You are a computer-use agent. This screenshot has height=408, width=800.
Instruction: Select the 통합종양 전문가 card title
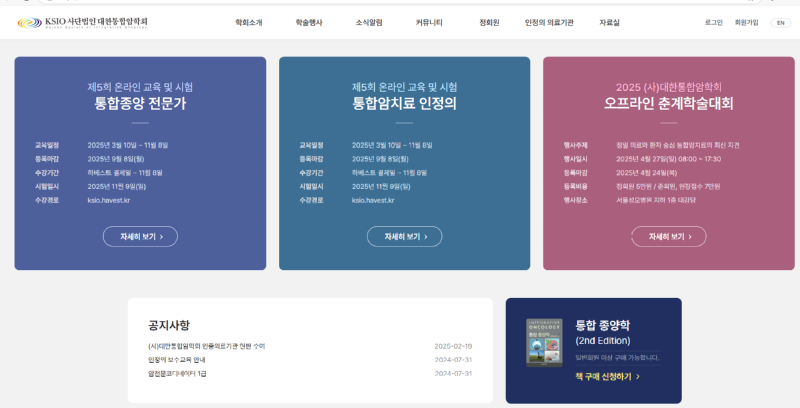pos(140,104)
